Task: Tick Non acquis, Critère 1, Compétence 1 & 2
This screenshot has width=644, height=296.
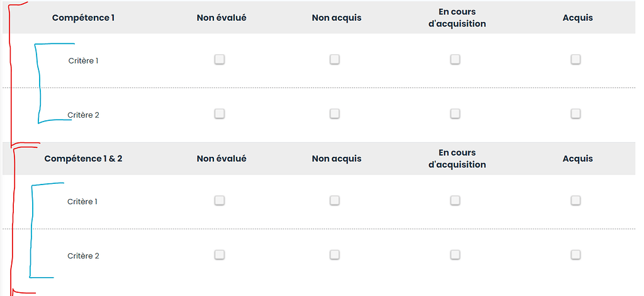Action: point(334,200)
